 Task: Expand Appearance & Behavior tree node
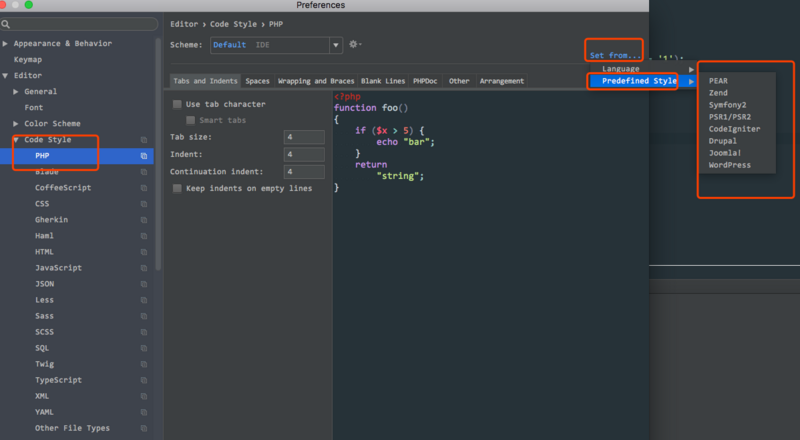pyautogui.click(x=5, y=43)
